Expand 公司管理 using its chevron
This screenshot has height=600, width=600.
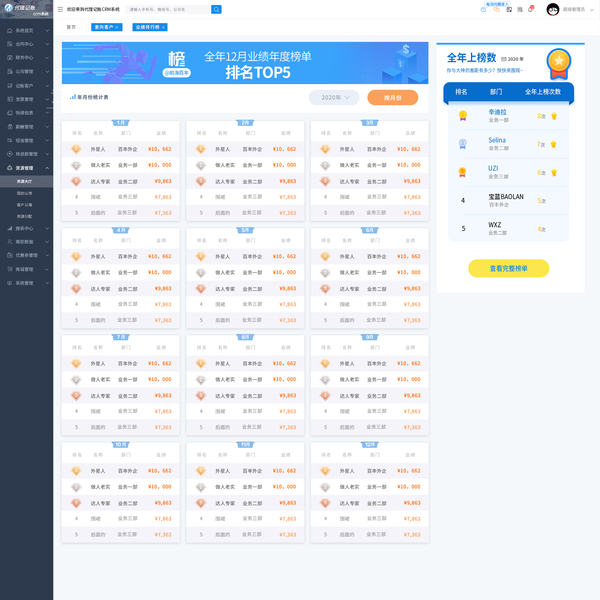coord(47,72)
